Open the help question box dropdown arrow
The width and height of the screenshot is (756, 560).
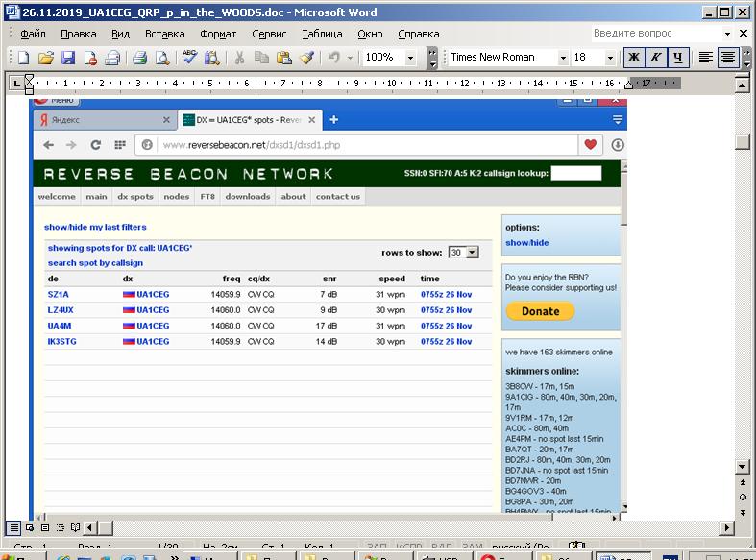coord(727,34)
